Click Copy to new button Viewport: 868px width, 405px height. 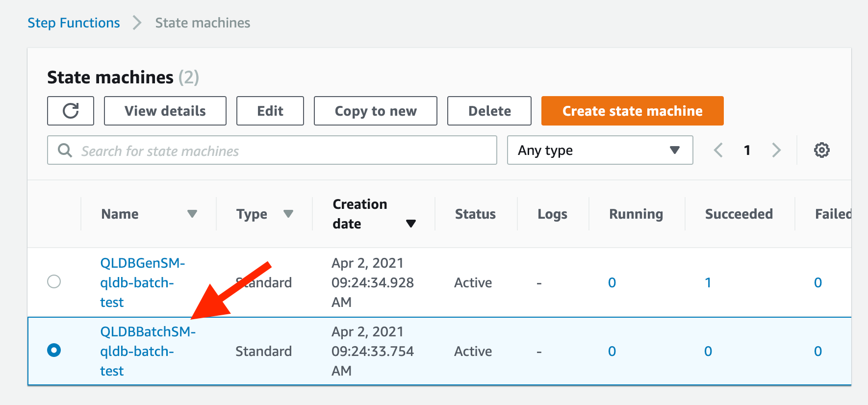tap(376, 111)
